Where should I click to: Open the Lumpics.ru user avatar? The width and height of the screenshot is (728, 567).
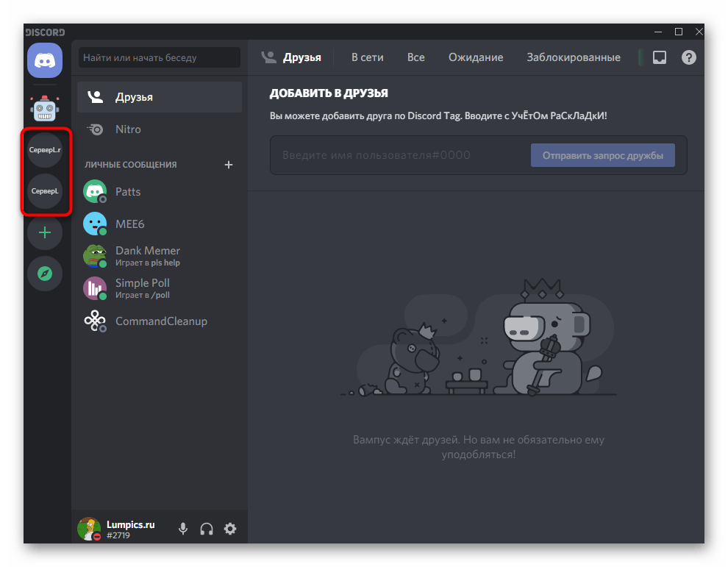[89, 528]
